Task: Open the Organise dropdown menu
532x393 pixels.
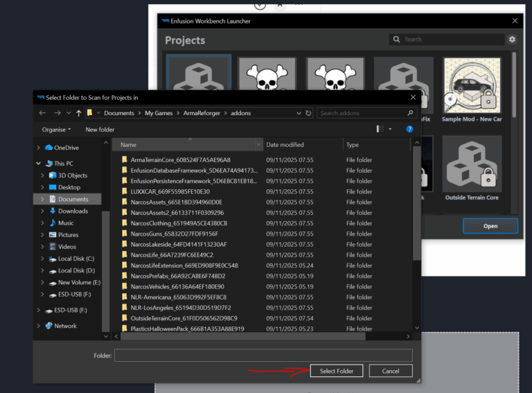Action: pyautogui.click(x=56, y=130)
